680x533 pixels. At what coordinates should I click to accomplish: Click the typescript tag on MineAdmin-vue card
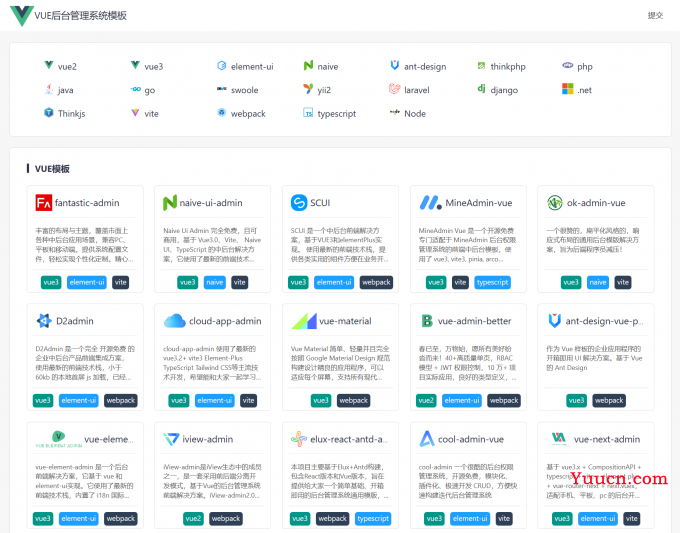coord(493,282)
